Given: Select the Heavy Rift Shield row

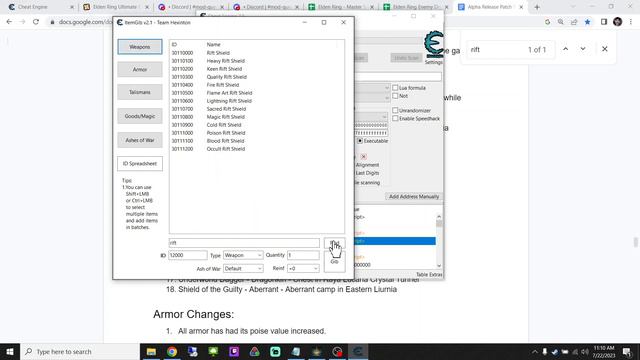Looking at the screenshot, I should click(256, 61).
